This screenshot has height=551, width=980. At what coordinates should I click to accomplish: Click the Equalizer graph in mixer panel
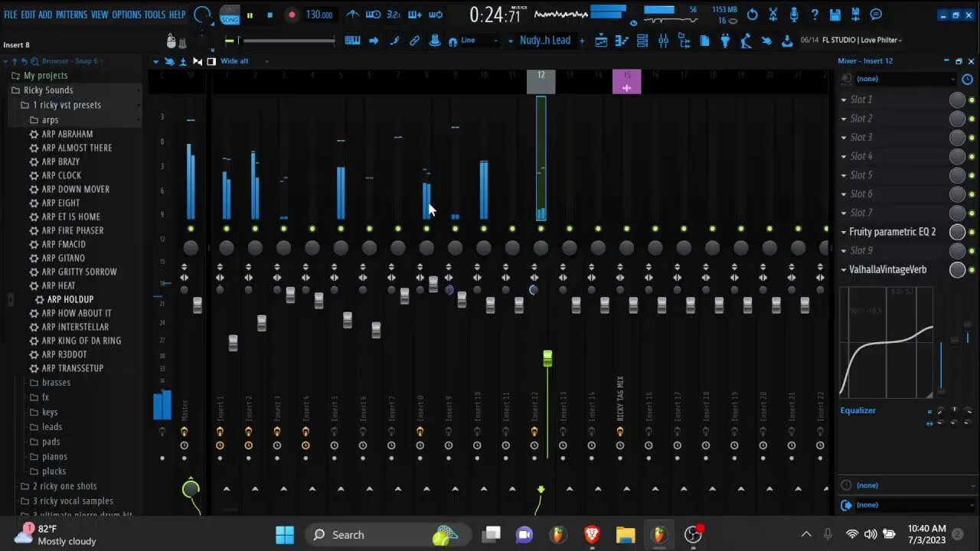click(x=887, y=343)
